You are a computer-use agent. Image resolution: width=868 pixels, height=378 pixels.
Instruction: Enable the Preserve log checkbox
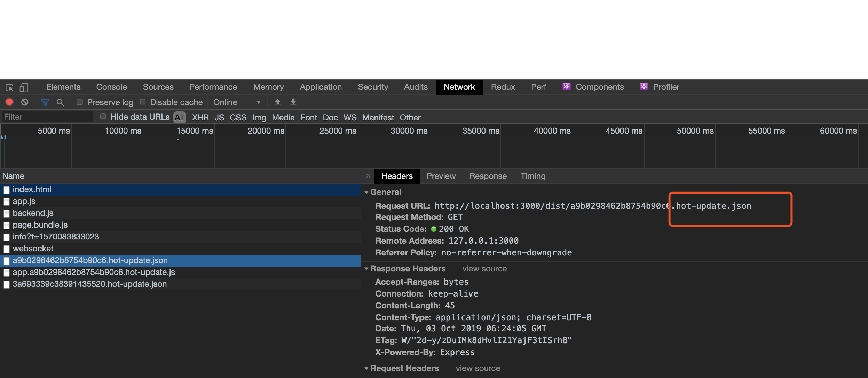click(x=80, y=102)
